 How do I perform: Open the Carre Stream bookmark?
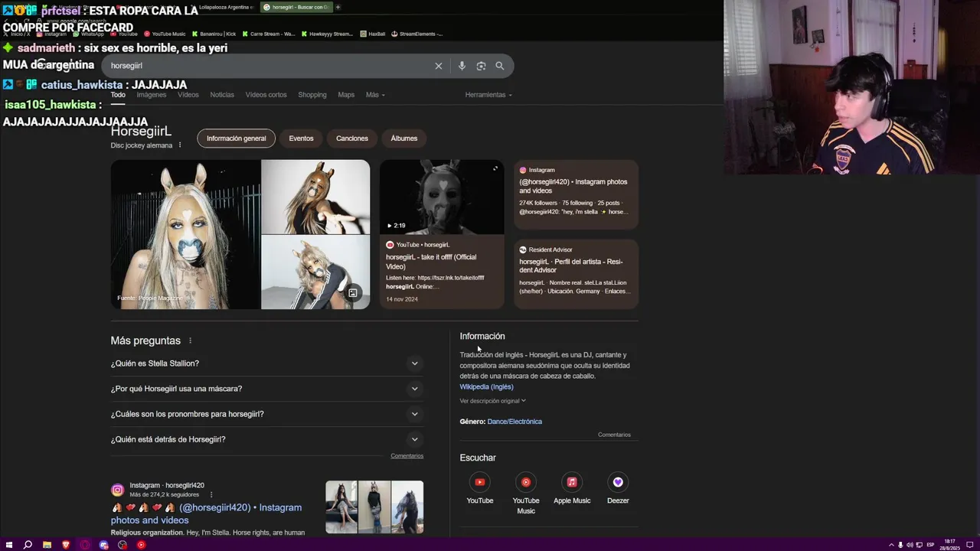pyautogui.click(x=269, y=34)
